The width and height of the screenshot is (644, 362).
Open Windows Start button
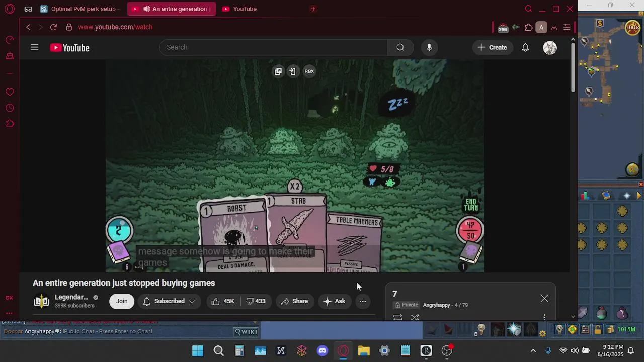point(198,351)
